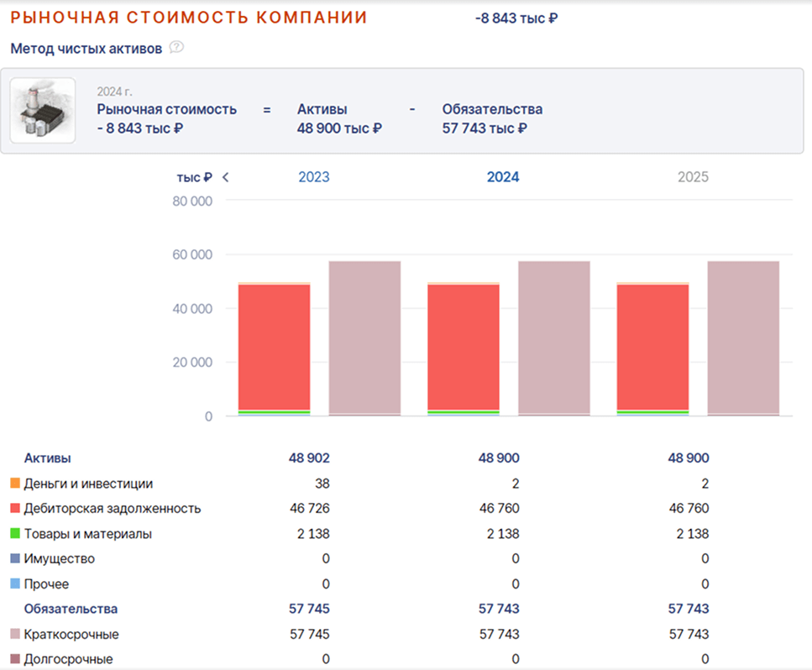Click the Дебиторская задолженность label
812x670 pixels.
tap(113, 509)
